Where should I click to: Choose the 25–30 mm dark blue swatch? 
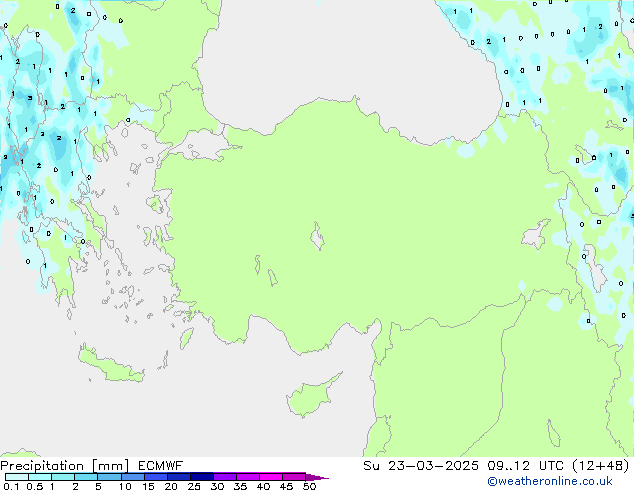tap(202, 477)
